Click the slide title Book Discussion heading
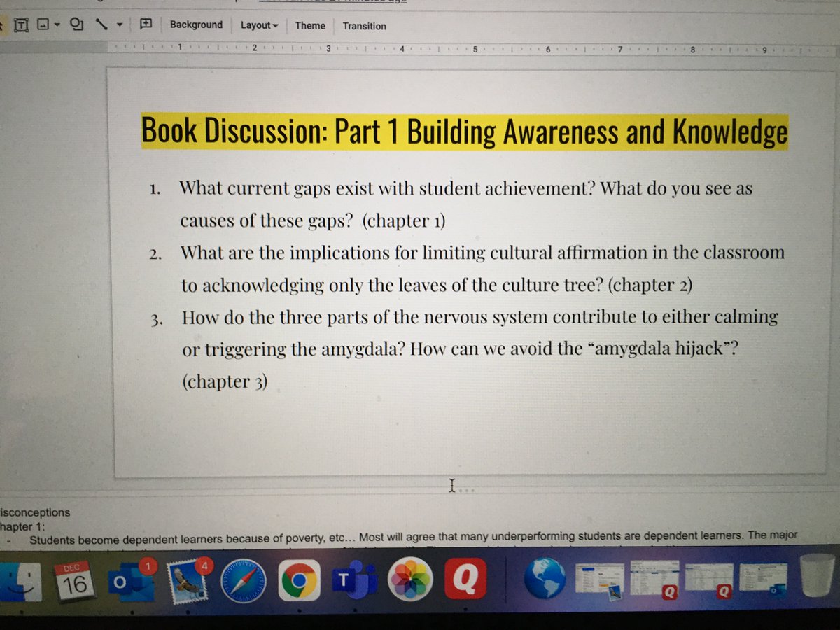This screenshot has height=630, width=840. [x=464, y=132]
